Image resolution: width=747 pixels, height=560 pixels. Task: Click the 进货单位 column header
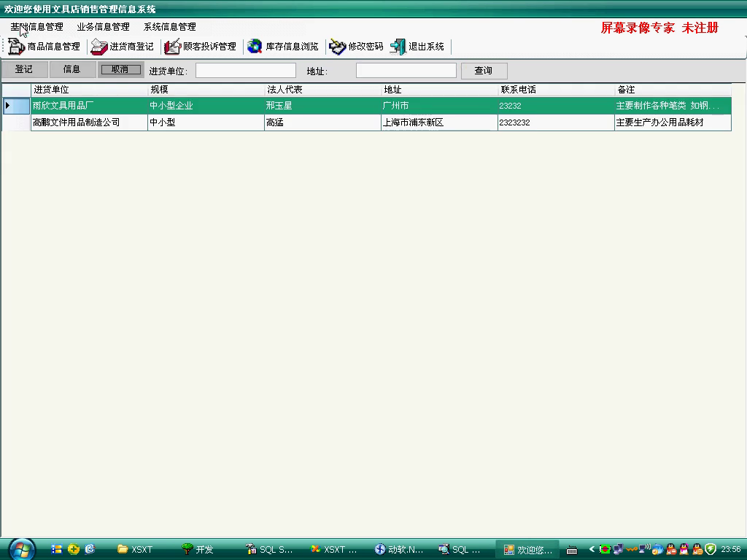click(x=89, y=90)
